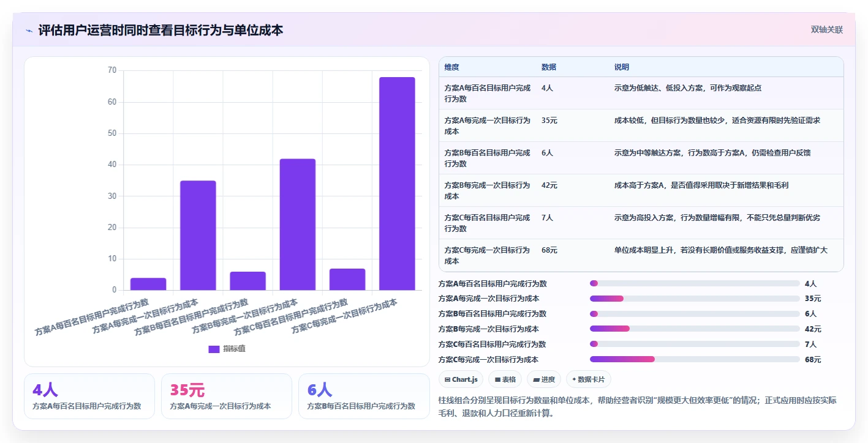Select the Chart.js chip
The image size is (868, 443).
(x=461, y=379)
